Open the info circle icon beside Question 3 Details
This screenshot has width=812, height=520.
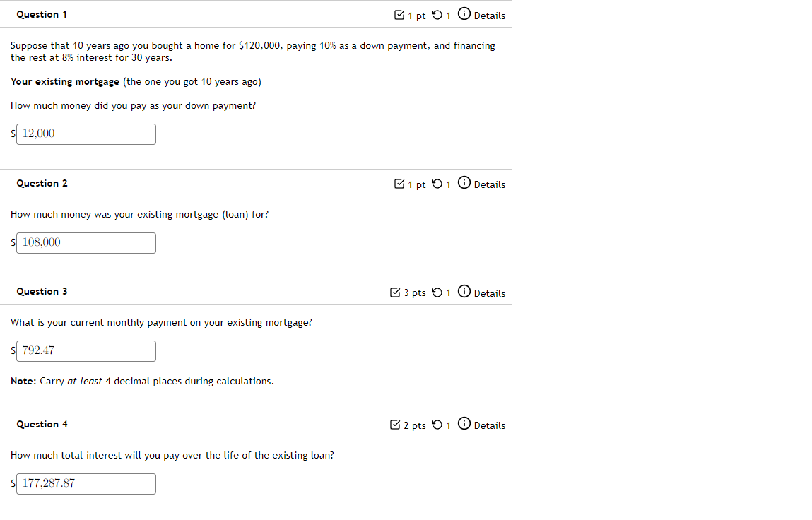click(464, 291)
